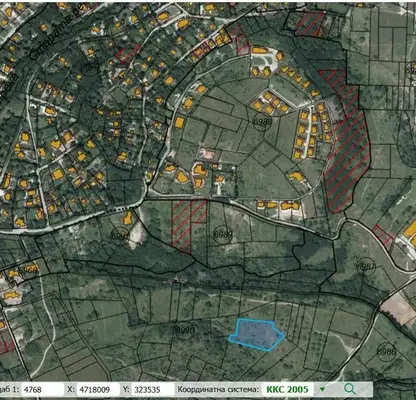Select the red-hatched parcel at top edge
The width and height of the screenshot is (416, 400).
coord(310,23)
